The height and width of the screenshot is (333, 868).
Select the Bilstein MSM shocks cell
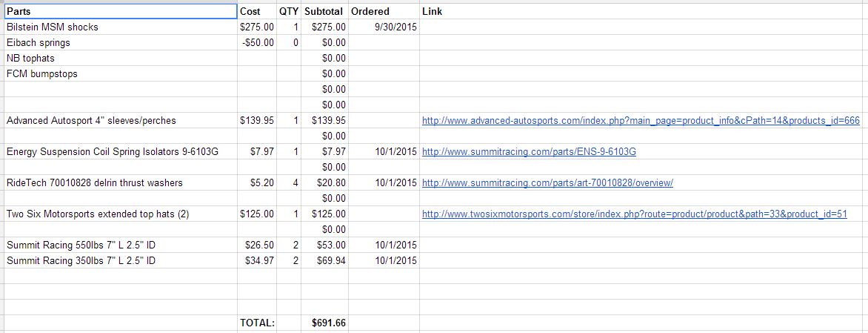click(x=120, y=27)
